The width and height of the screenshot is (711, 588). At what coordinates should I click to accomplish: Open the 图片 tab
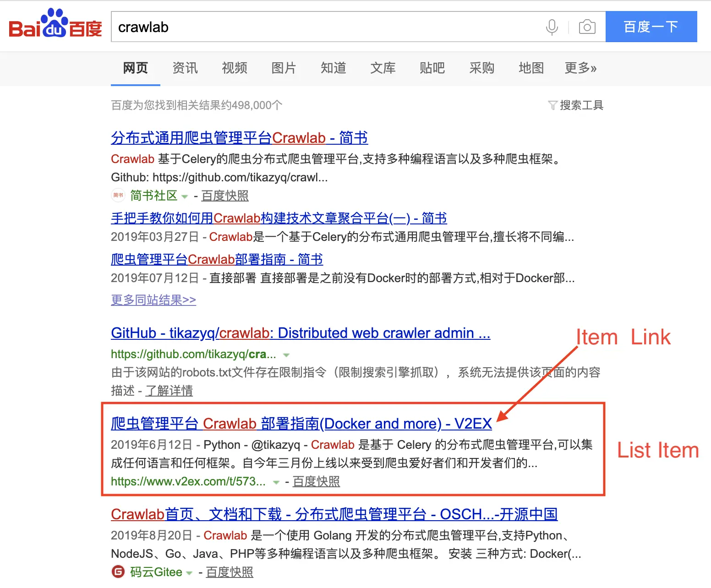pyautogui.click(x=284, y=68)
